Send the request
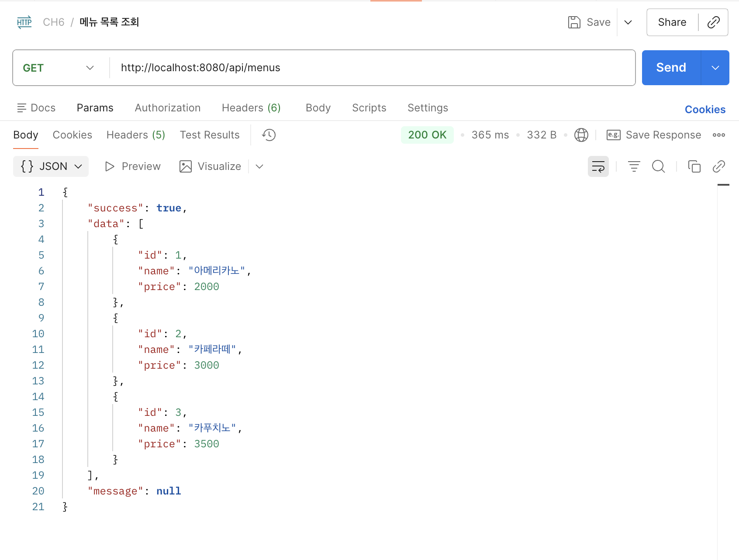 tap(671, 68)
